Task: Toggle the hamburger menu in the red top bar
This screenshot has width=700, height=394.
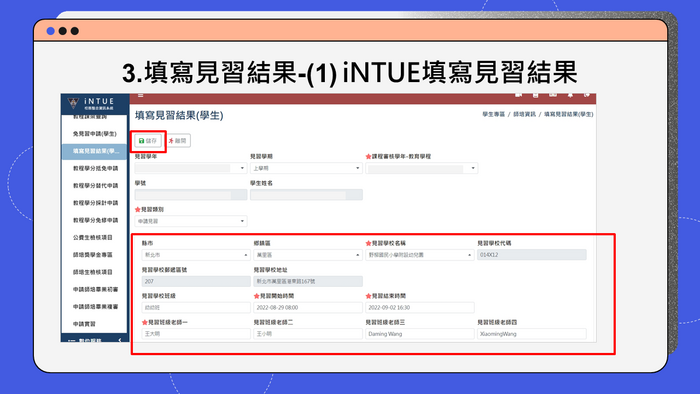Action: [141, 95]
